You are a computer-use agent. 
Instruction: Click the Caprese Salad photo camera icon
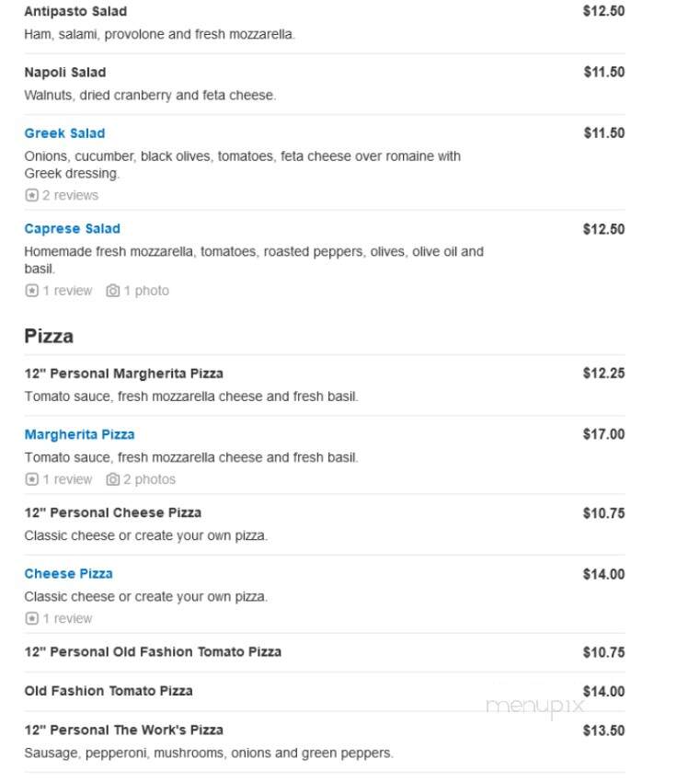(112, 290)
